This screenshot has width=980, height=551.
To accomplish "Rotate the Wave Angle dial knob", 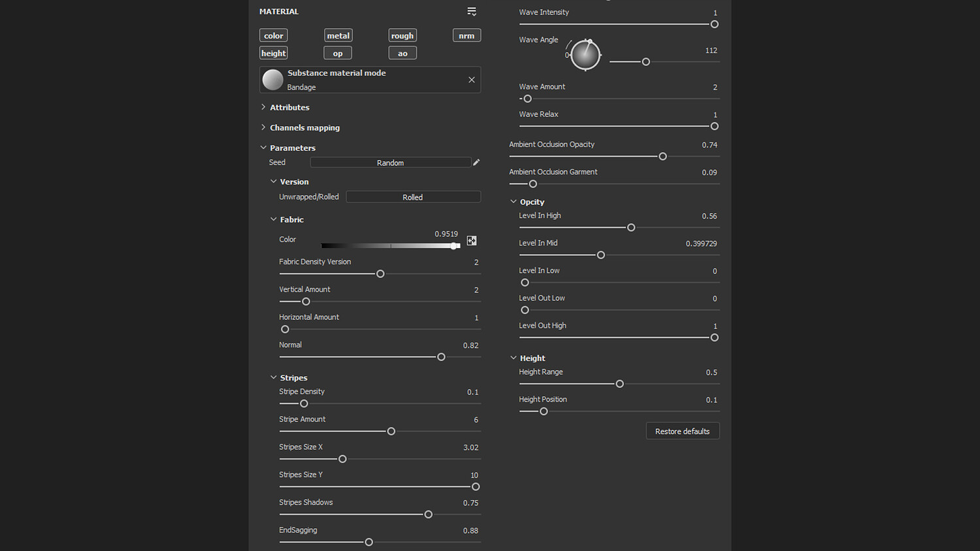I will pos(585,55).
